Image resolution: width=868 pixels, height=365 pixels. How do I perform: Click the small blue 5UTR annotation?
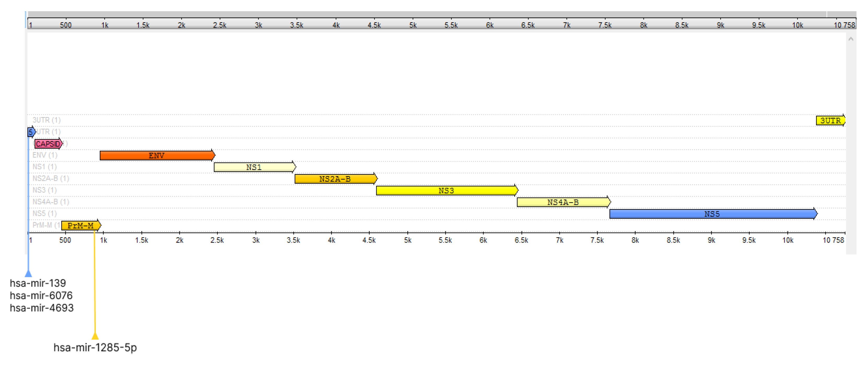31,132
